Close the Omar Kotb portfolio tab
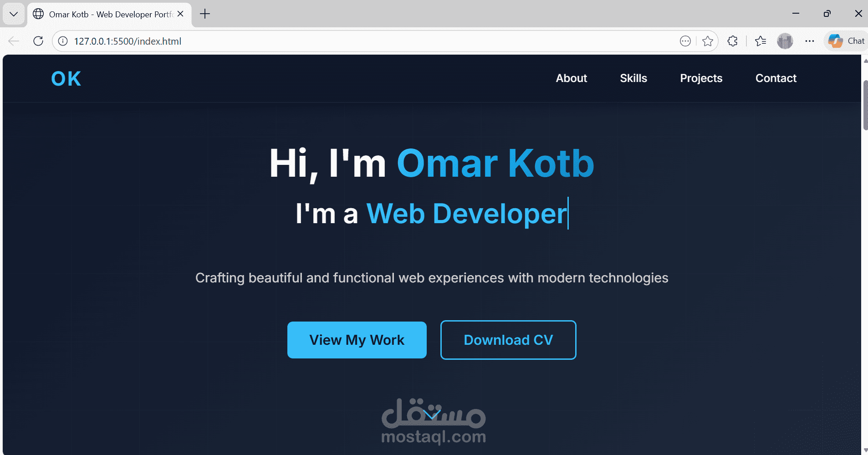The image size is (868, 455). pos(180,14)
